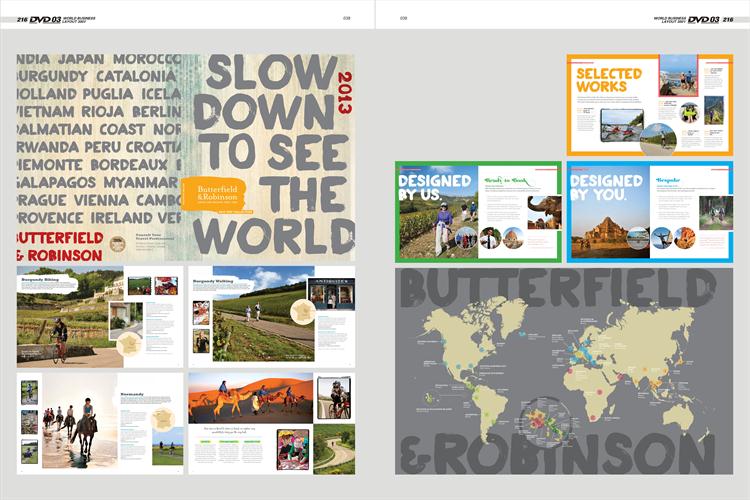Screen dimensions: 750x500
Task: Click the Slow Down To See headline
Action: tap(268, 120)
